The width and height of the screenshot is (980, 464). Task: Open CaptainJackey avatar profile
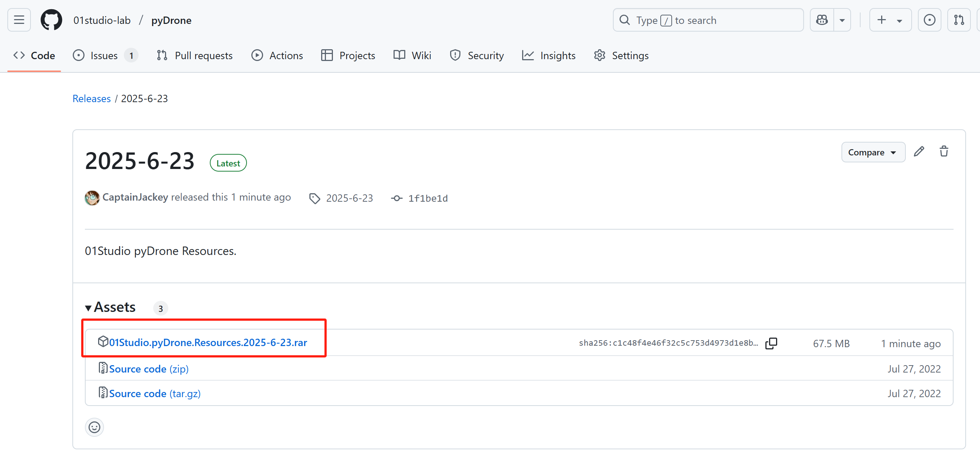(92, 198)
